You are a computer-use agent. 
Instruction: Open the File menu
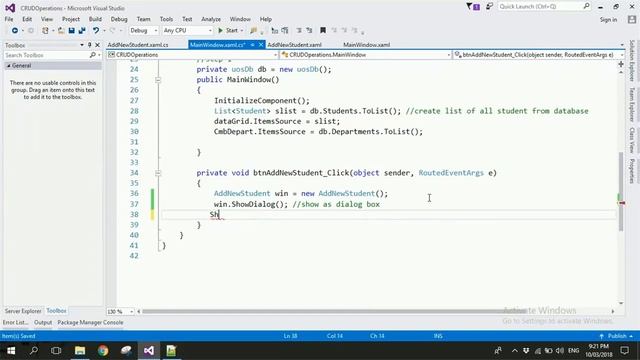9,19
